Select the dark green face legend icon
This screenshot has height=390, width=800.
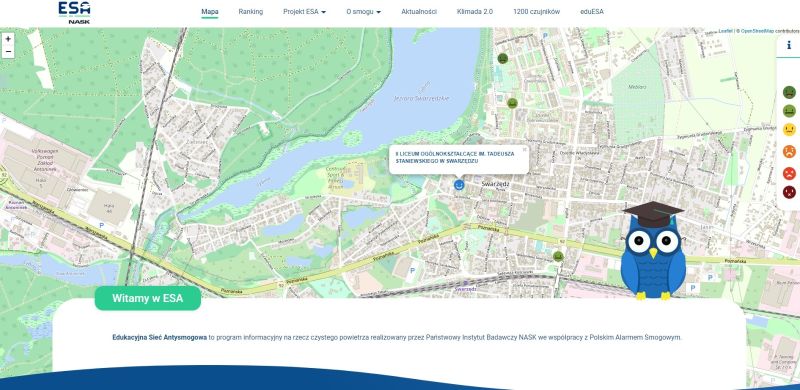point(789,92)
